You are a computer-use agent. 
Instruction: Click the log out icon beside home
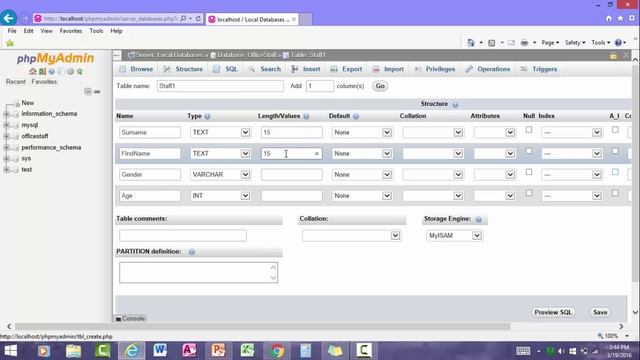(42, 71)
